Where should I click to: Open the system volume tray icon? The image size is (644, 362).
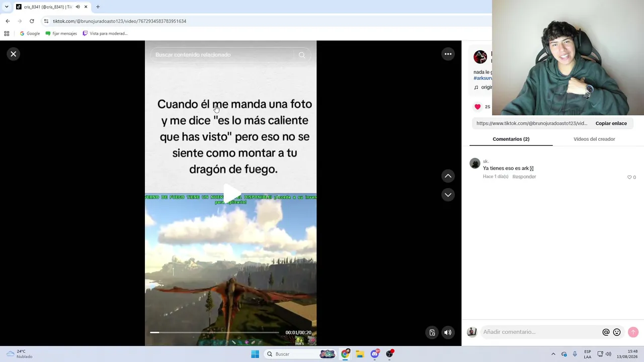[x=608, y=354]
